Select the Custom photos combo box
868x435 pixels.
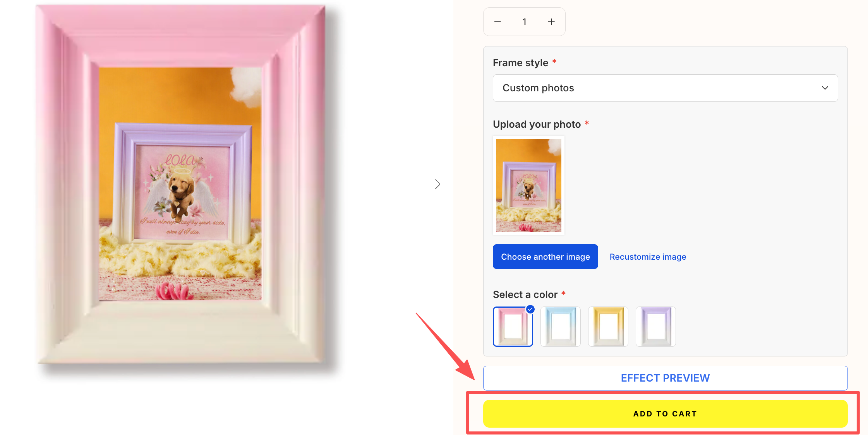[x=665, y=88]
